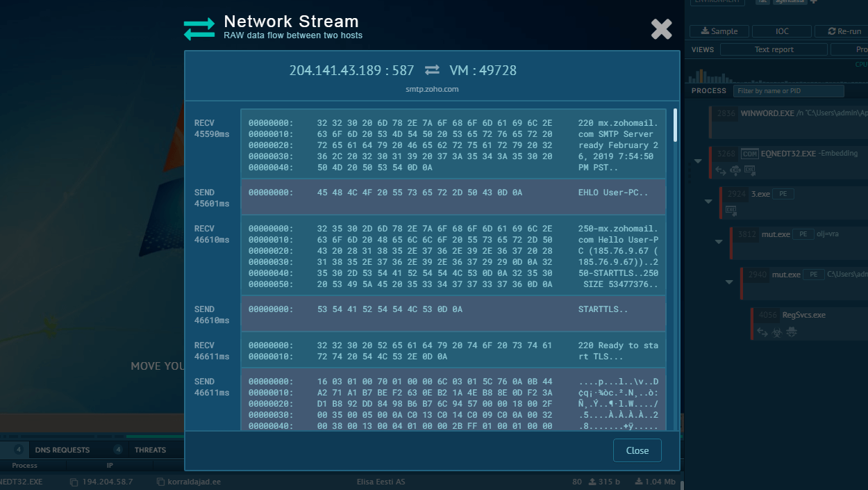Viewport: 868px width, 490px height.
Task: Click the executable icon under 3.exe process
Action: click(731, 209)
